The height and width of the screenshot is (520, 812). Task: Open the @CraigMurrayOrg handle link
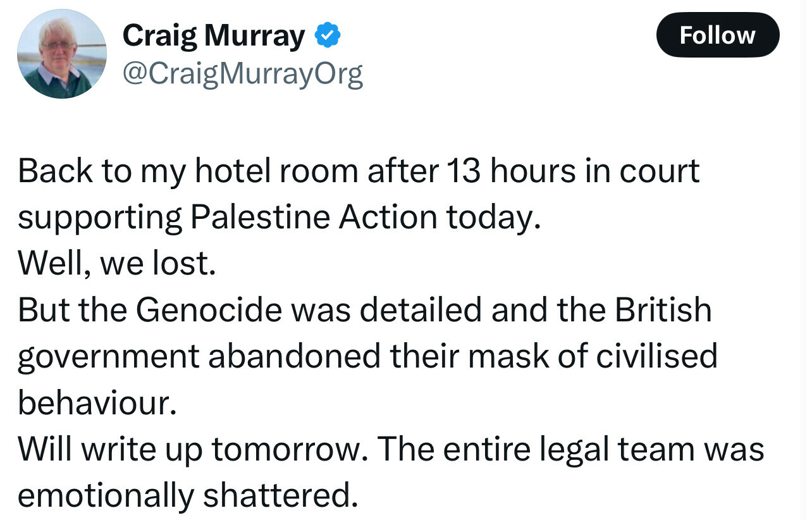click(x=242, y=75)
